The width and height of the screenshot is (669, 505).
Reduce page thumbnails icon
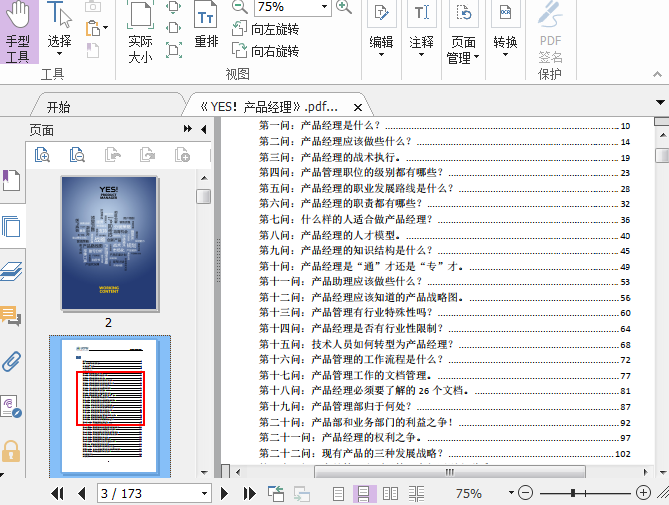(x=77, y=155)
